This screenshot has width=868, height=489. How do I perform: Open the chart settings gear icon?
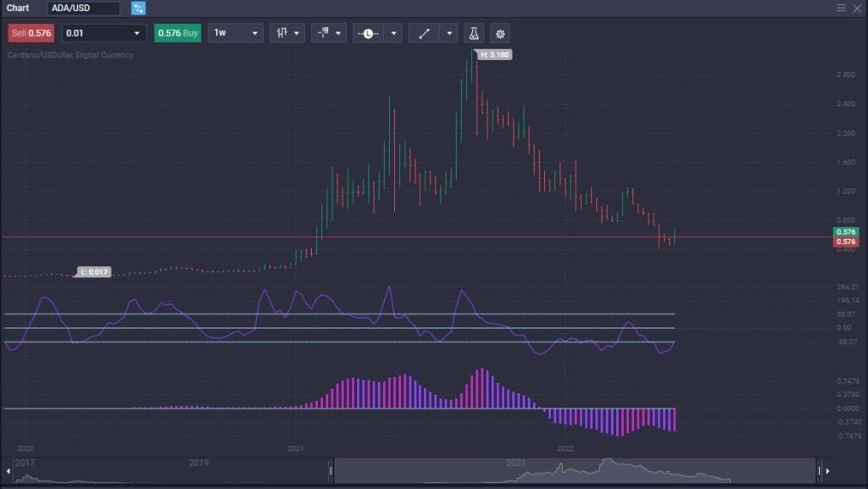pos(500,33)
